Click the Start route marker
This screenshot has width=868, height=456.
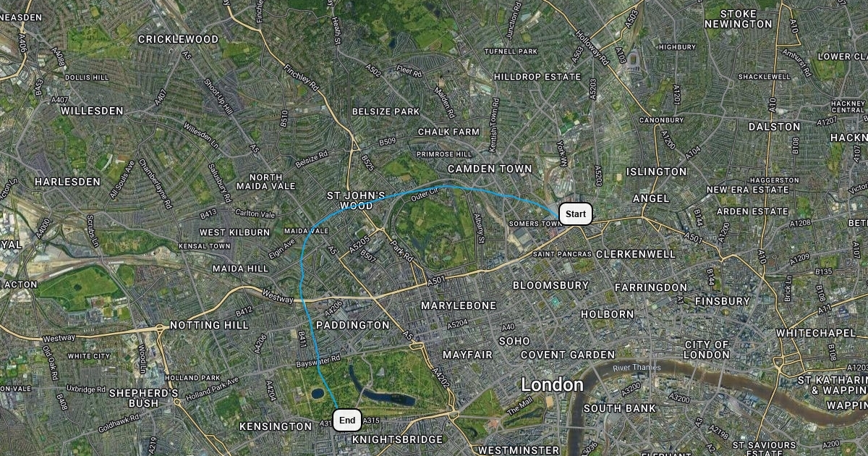tap(576, 214)
